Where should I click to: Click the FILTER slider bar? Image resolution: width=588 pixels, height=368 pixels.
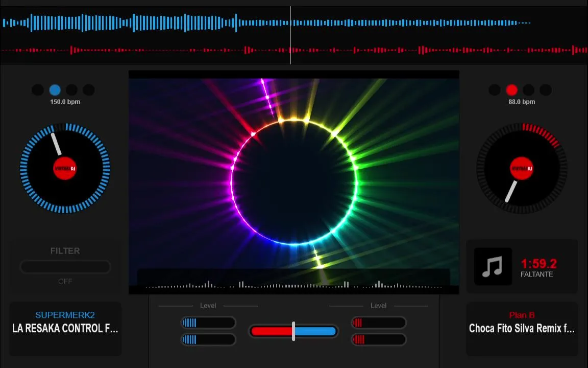point(65,267)
